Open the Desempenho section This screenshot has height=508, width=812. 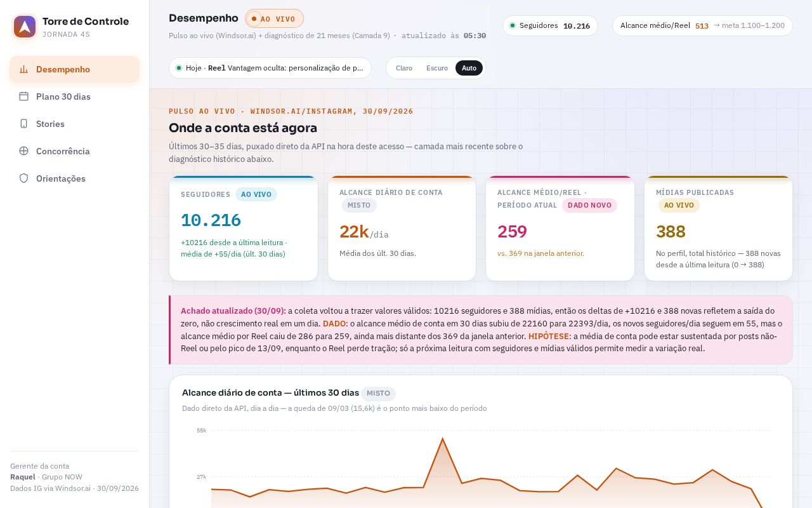[x=74, y=69]
